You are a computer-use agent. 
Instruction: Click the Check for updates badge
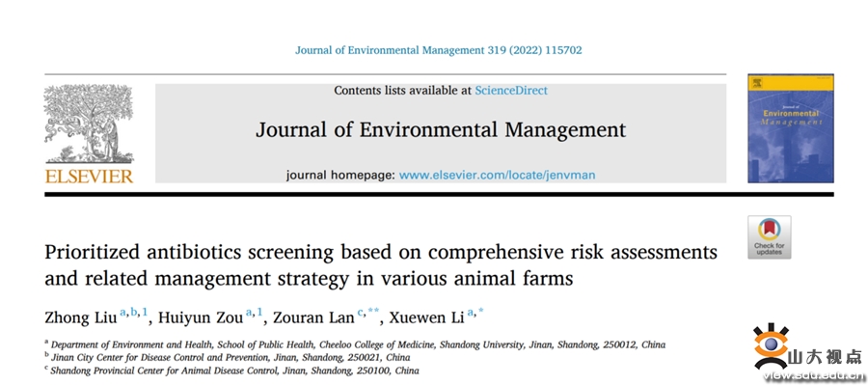pos(770,237)
